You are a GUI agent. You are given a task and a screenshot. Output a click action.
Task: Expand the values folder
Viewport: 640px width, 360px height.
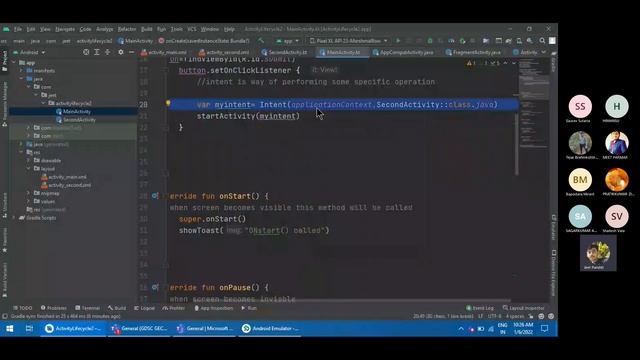click(x=29, y=201)
